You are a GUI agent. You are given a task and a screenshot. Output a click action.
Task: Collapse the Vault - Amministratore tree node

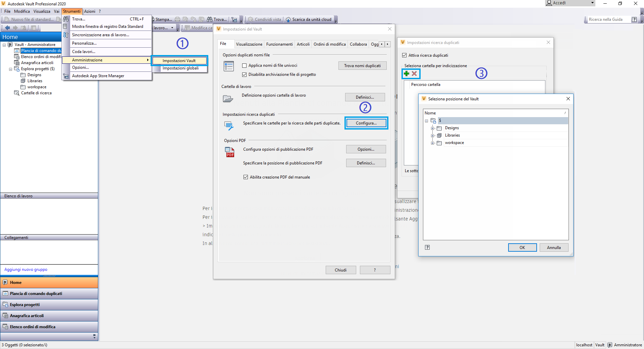[4, 45]
